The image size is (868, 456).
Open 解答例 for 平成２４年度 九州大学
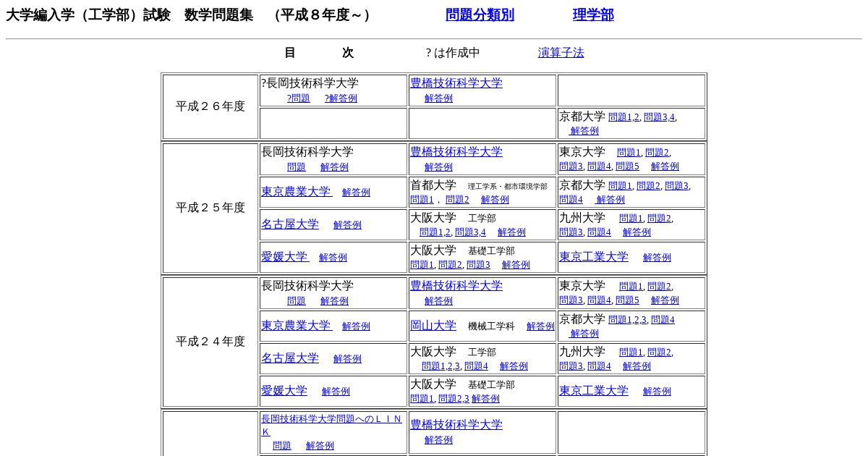pyautogui.click(x=637, y=366)
